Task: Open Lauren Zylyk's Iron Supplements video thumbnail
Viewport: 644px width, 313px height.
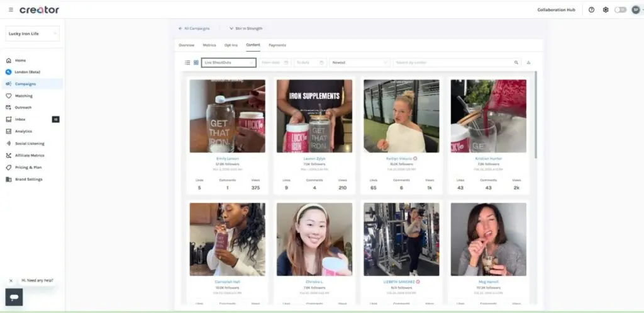Action: click(314, 116)
